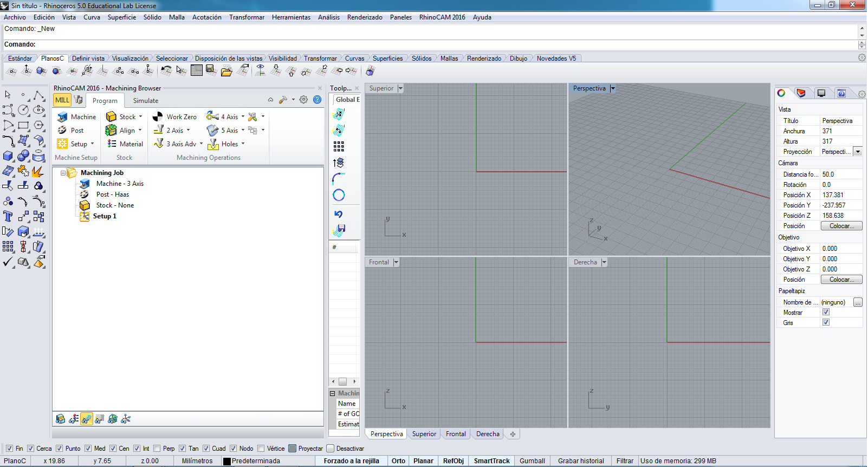868x467 pixels.
Task: Toggle the Perp object snap checkbox
Action: point(157,449)
